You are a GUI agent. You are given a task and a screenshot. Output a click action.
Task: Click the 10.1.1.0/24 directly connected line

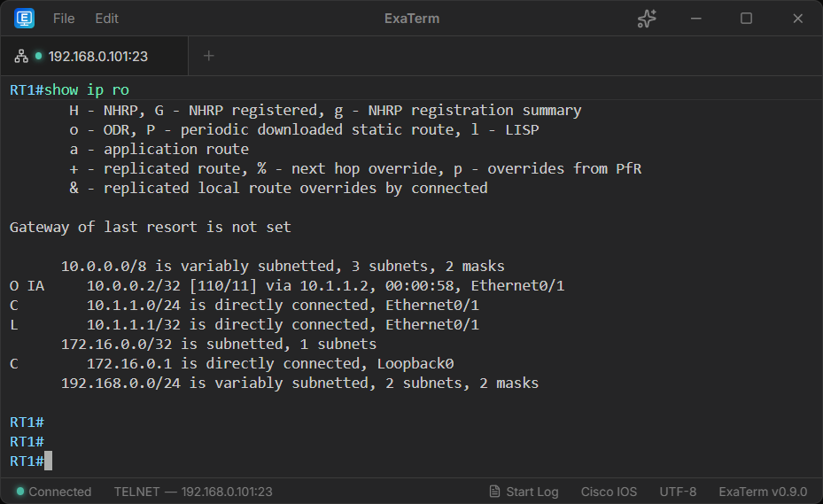tap(245, 305)
